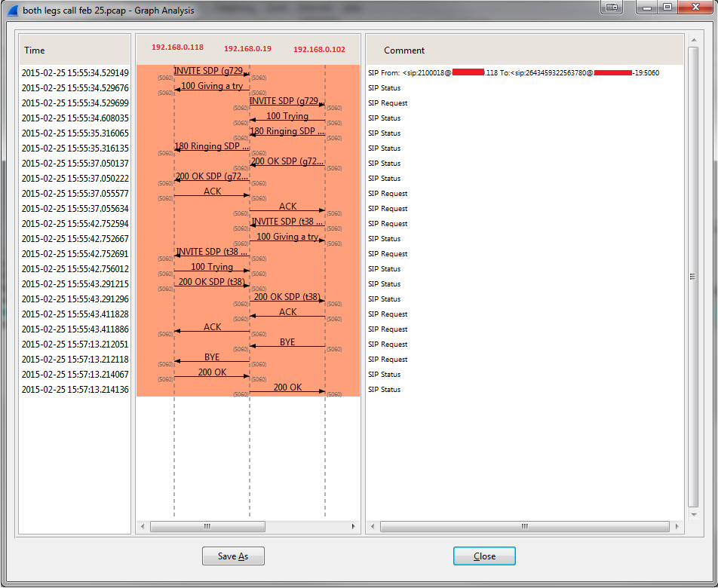Click the up arrow of the vertical scrollbar
Image resolution: width=718 pixels, height=588 pixels.
[694, 39]
